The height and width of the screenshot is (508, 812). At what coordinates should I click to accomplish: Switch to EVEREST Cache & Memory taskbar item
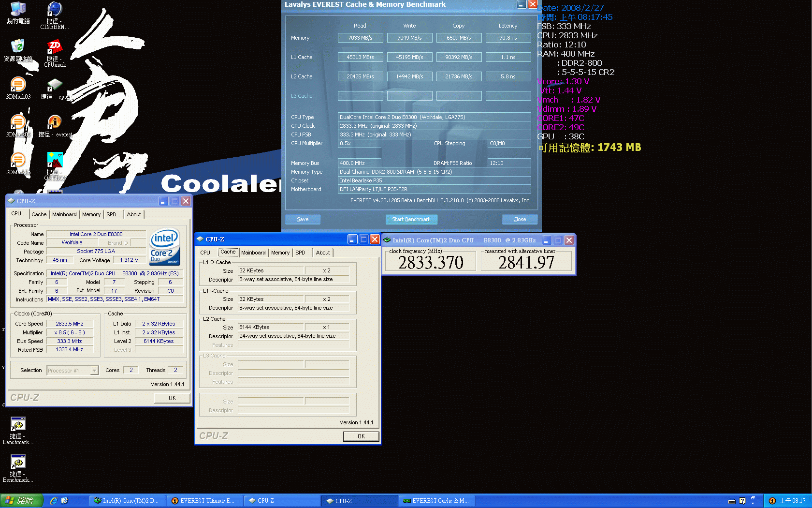[x=437, y=501]
